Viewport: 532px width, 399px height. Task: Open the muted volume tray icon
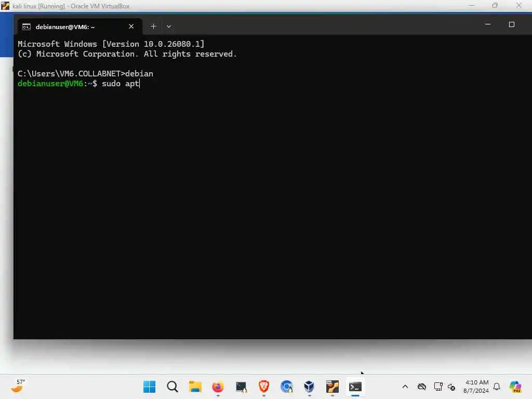(451, 387)
